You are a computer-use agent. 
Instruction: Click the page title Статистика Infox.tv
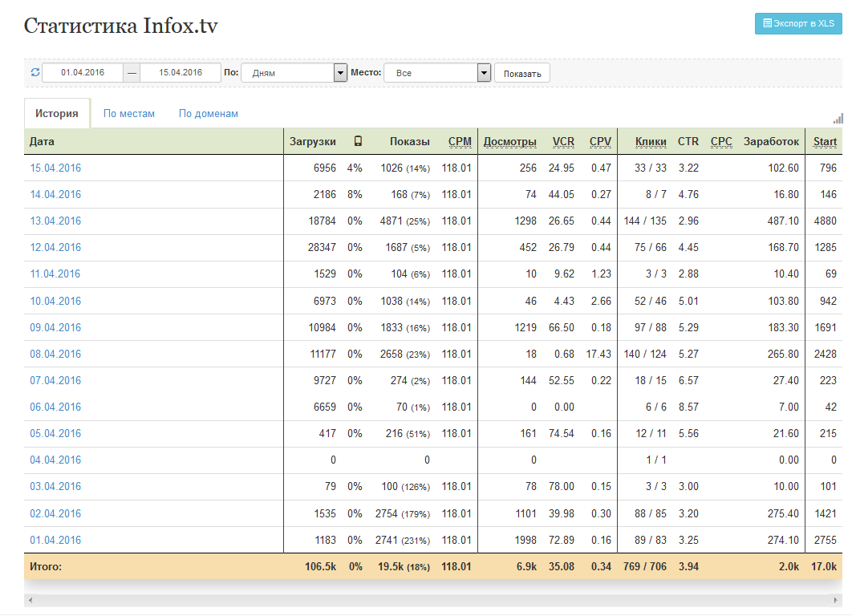pos(120,26)
